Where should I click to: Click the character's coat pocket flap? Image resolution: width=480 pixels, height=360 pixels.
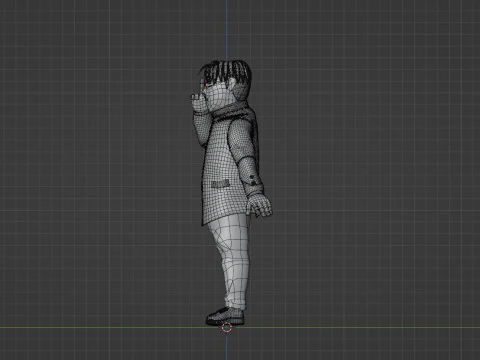coord(220,184)
